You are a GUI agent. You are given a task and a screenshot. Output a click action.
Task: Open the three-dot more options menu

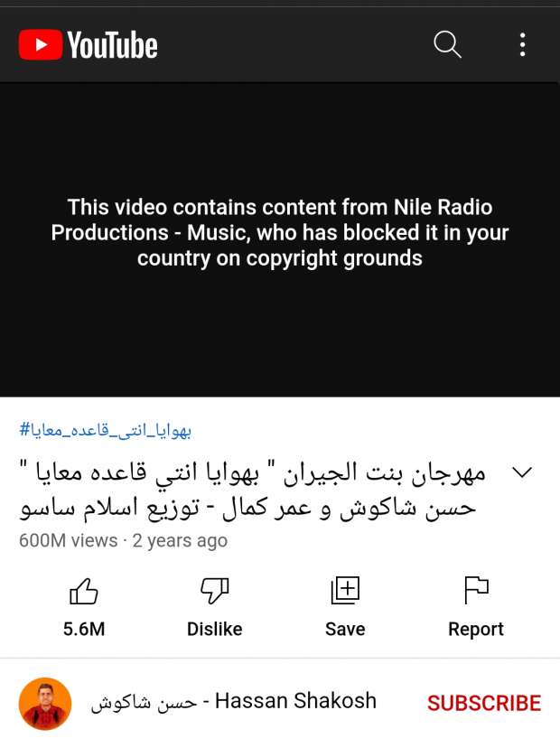click(x=523, y=45)
